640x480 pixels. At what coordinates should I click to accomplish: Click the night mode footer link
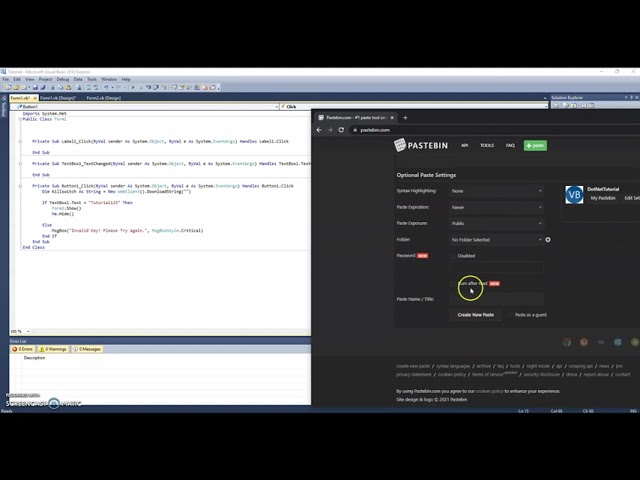pyautogui.click(x=538, y=366)
